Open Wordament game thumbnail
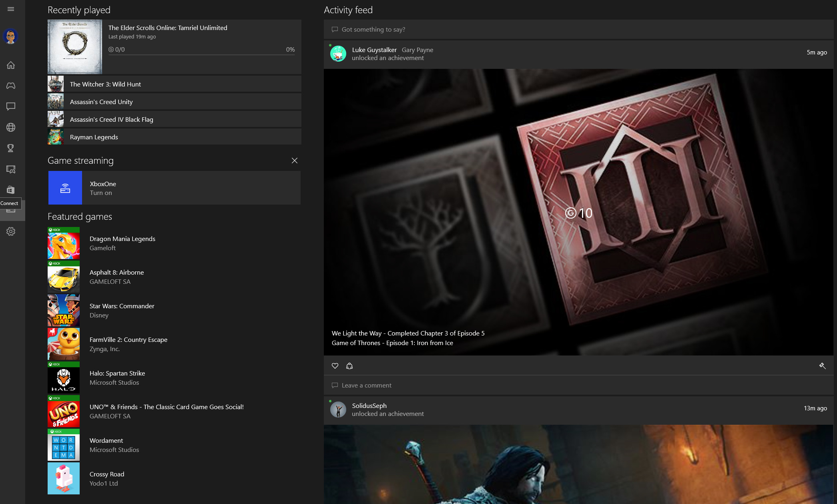 pyautogui.click(x=64, y=445)
